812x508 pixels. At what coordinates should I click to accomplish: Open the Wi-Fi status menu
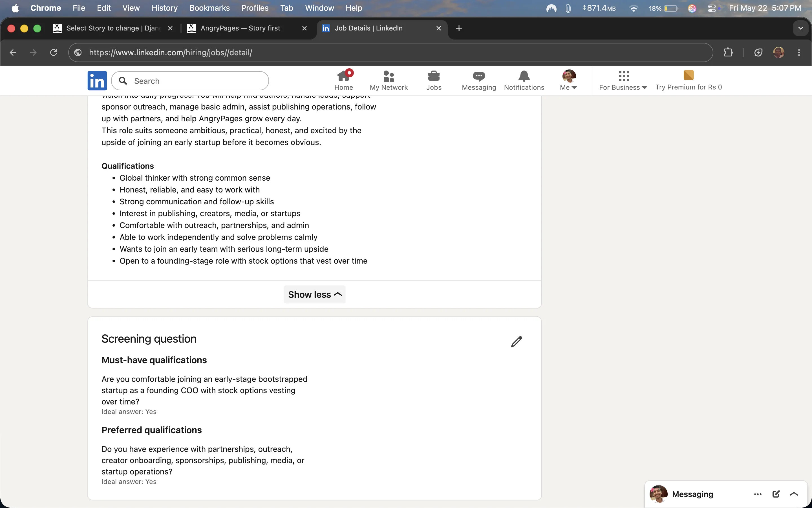point(634,8)
